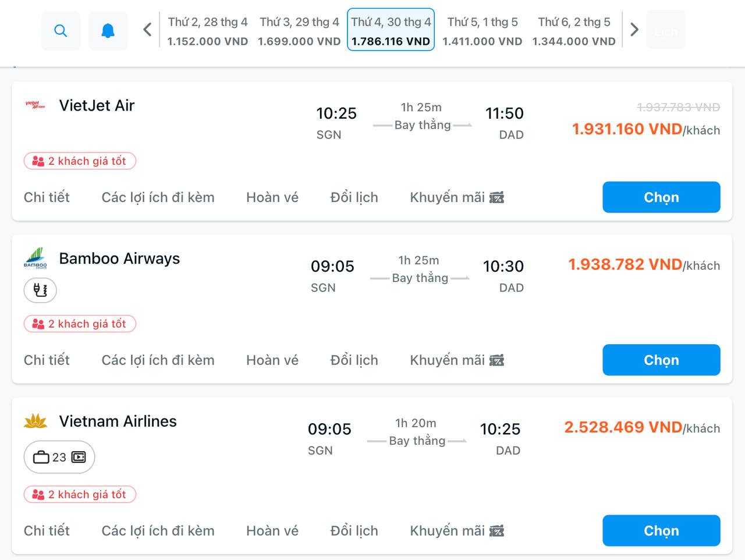Show more dates with the right chevron
The width and height of the screenshot is (745, 560).
pyautogui.click(x=634, y=28)
